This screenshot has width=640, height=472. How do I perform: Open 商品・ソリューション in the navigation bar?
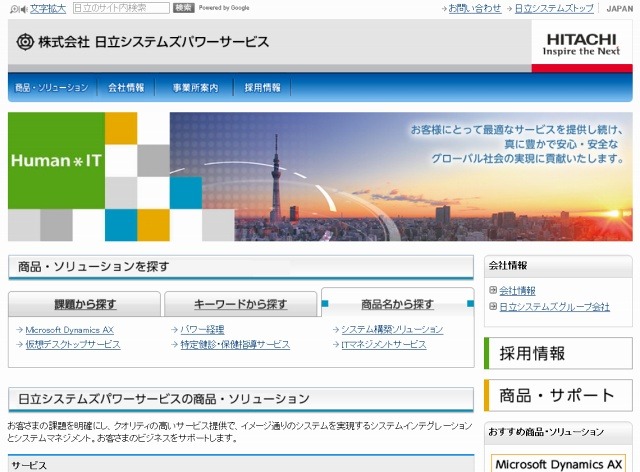click(x=52, y=87)
